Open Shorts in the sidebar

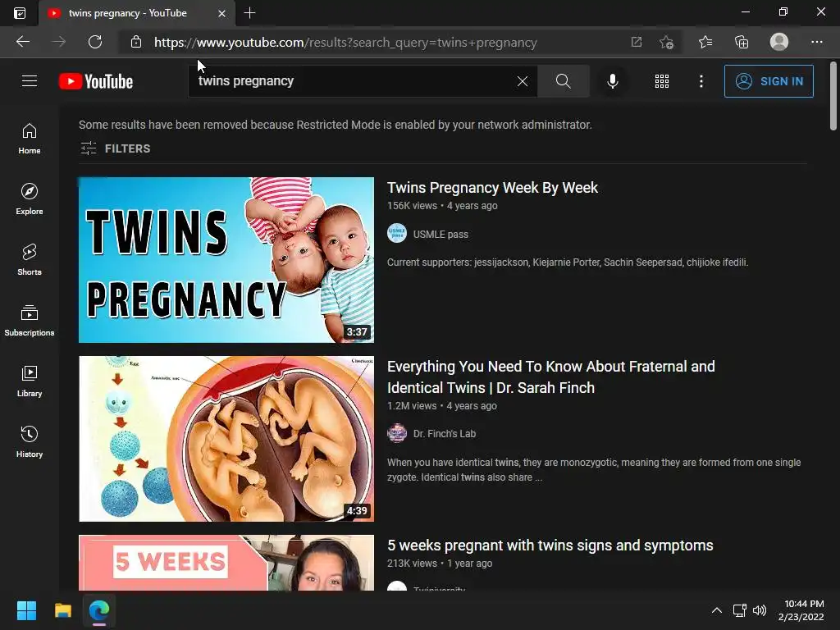point(30,260)
